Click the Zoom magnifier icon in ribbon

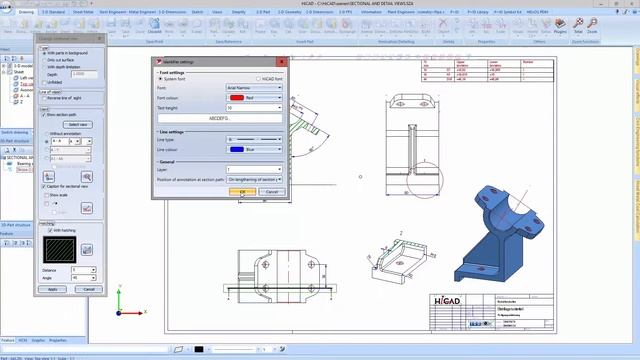point(592,26)
